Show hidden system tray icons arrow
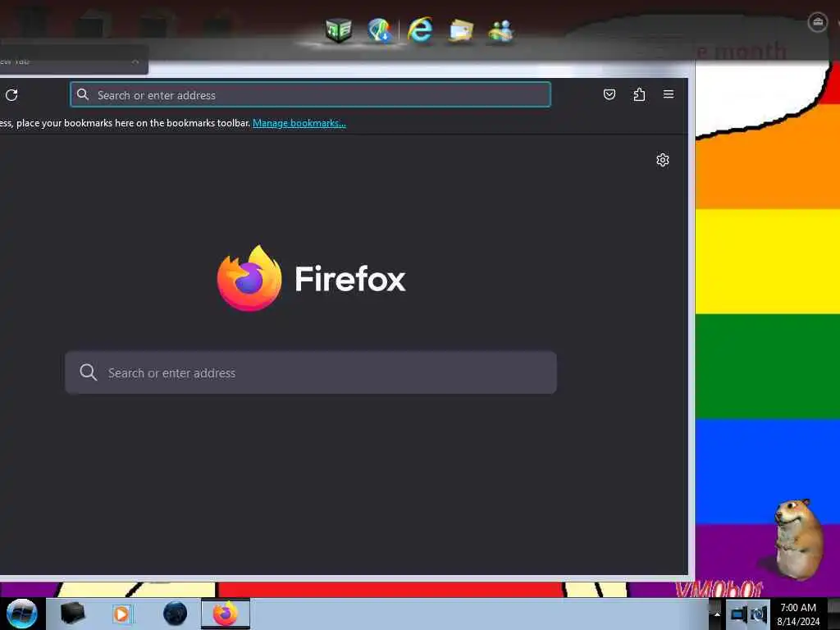840x630 pixels. pos(717,614)
